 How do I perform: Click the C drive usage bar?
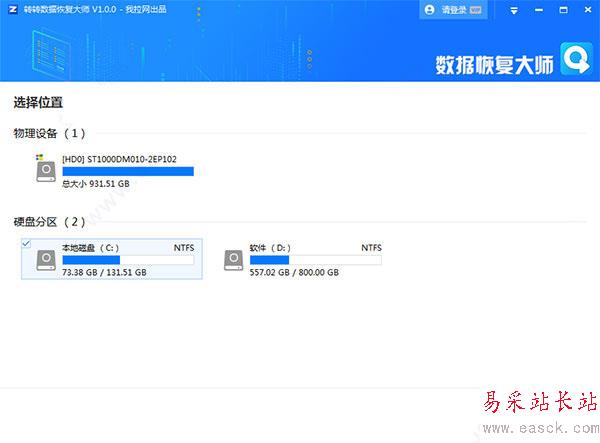click(128, 260)
